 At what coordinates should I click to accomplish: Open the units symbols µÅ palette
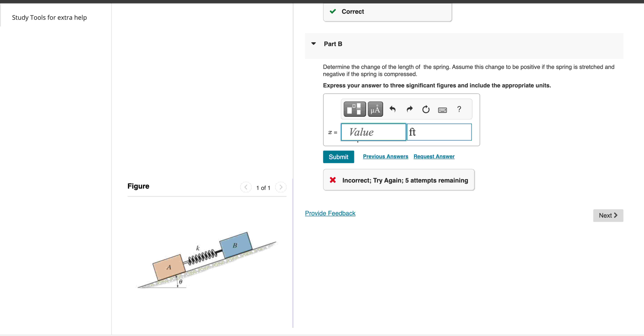(x=375, y=109)
